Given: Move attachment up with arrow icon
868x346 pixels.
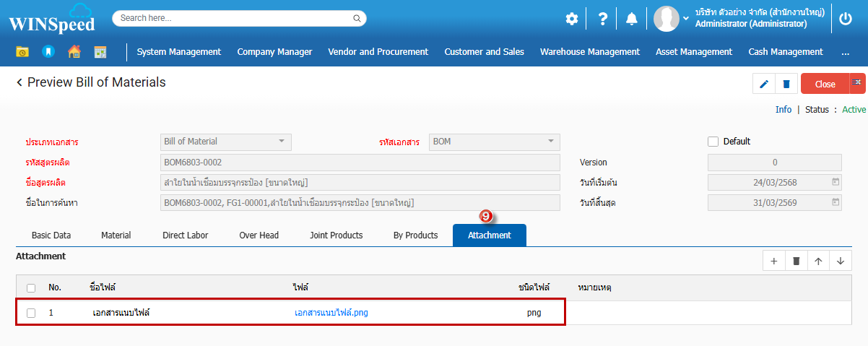Looking at the screenshot, I should (x=818, y=261).
